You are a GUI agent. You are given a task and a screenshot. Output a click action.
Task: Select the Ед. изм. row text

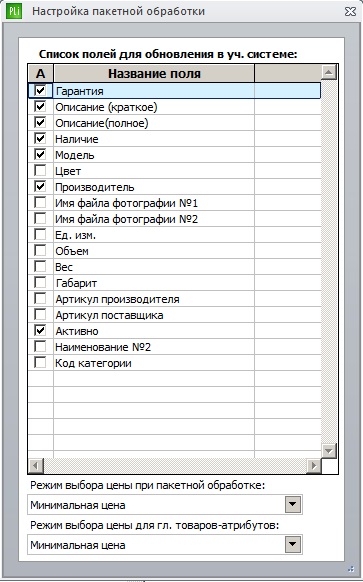click(x=75, y=235)
